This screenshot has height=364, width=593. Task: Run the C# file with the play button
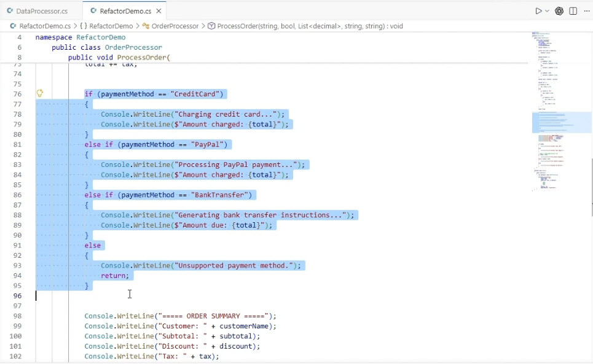pyautogui.click(x=538, y=11)
